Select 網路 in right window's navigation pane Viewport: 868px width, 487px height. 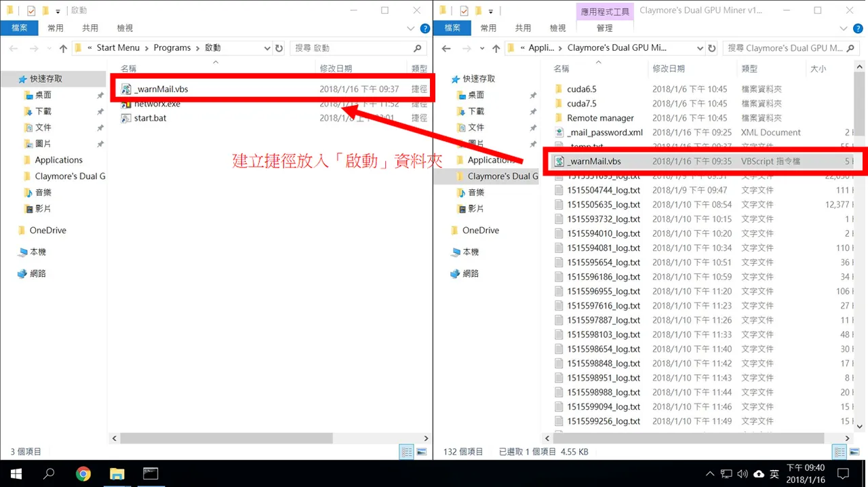click(470, 273)
